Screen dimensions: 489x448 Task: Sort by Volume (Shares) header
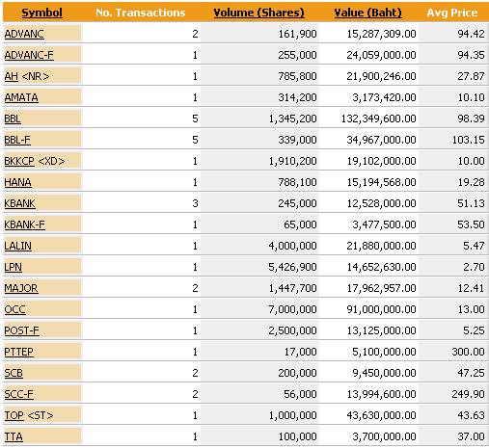(x=258, y=13)
